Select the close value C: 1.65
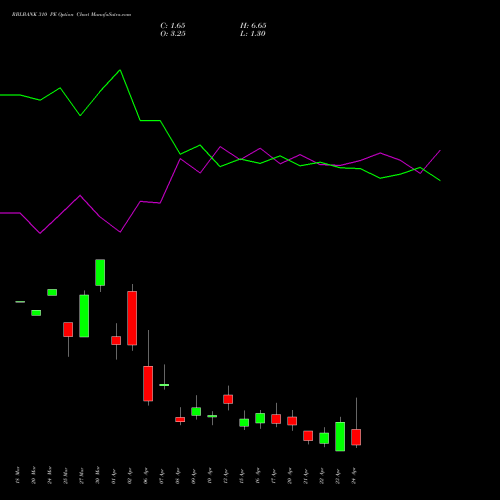Viewport: 500px width, 500px height. click(x=173, y=26)
